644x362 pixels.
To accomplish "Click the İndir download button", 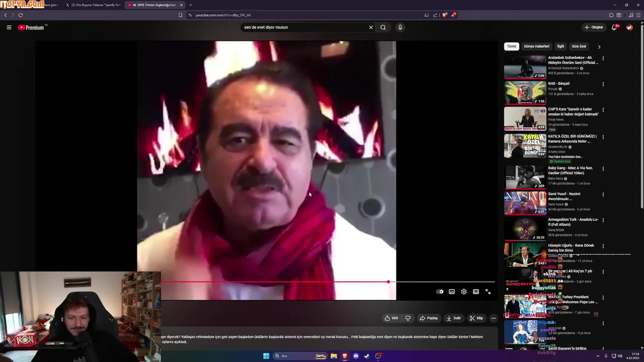I will [x=453, y=318].
